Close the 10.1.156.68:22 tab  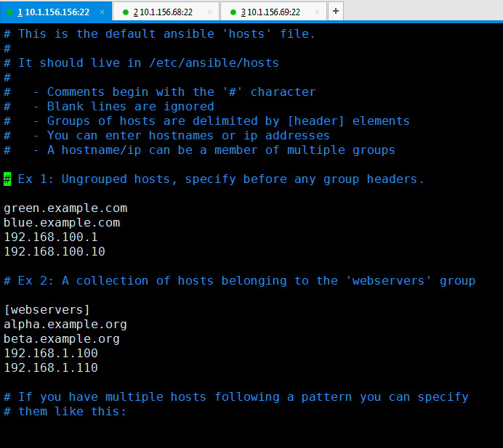click(x=209, y=12)
